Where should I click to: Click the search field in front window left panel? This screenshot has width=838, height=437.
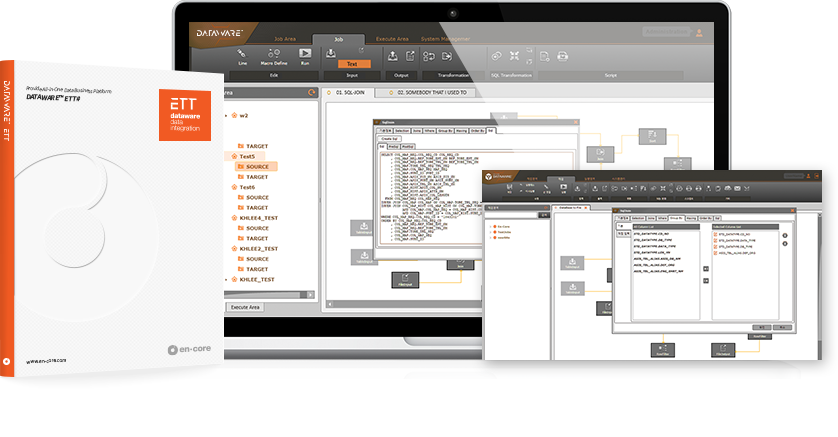510,215
